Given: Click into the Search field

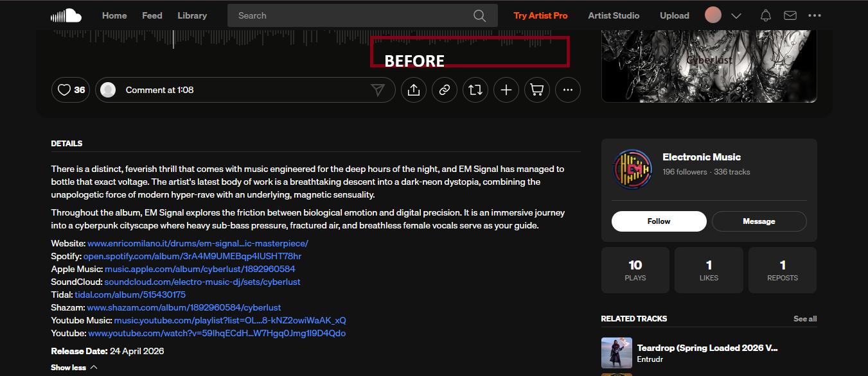Looking at the screenshot, I should tap(362, 15).
